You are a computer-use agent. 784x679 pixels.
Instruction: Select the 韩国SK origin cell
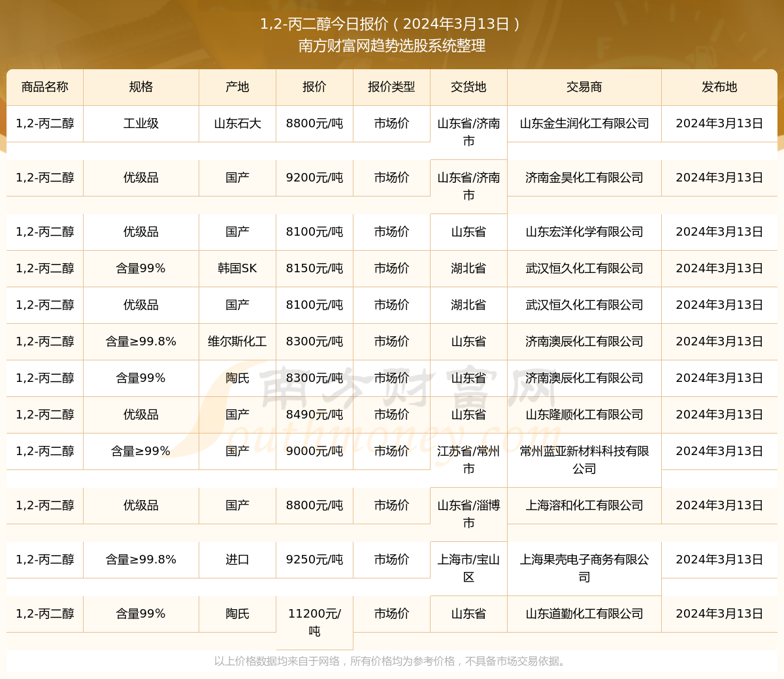237,268
